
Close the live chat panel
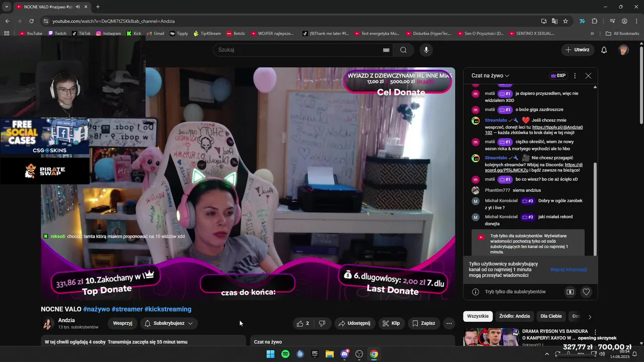click(588, 75)
